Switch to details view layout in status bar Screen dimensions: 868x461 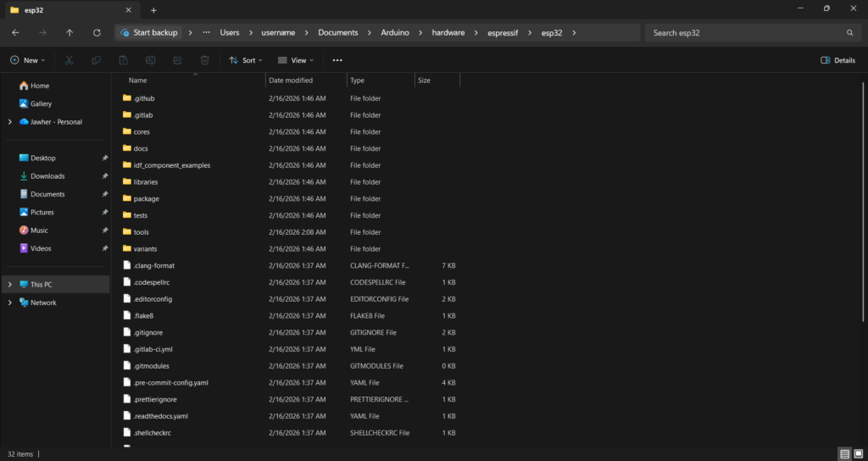(x=844, y=453)
